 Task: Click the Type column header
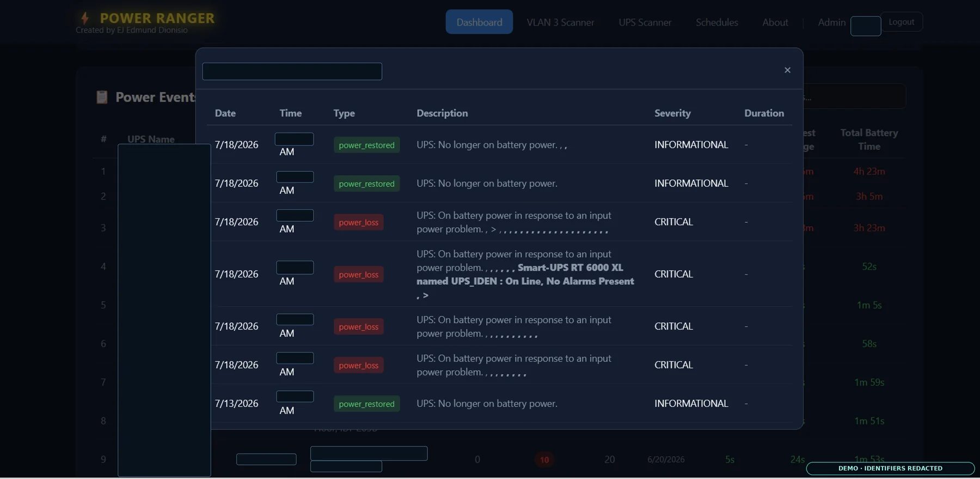[x=344, y=113]
